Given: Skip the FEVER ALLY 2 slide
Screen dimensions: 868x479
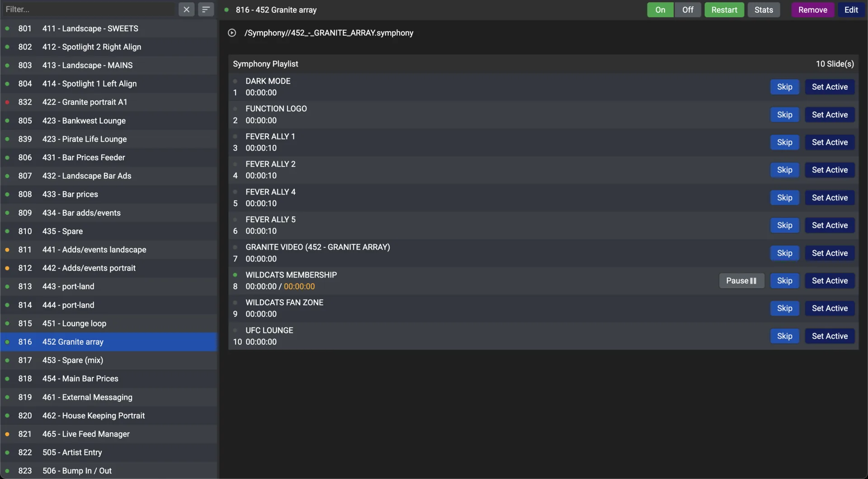Looking at the screenshot, I should click(784, 170).
